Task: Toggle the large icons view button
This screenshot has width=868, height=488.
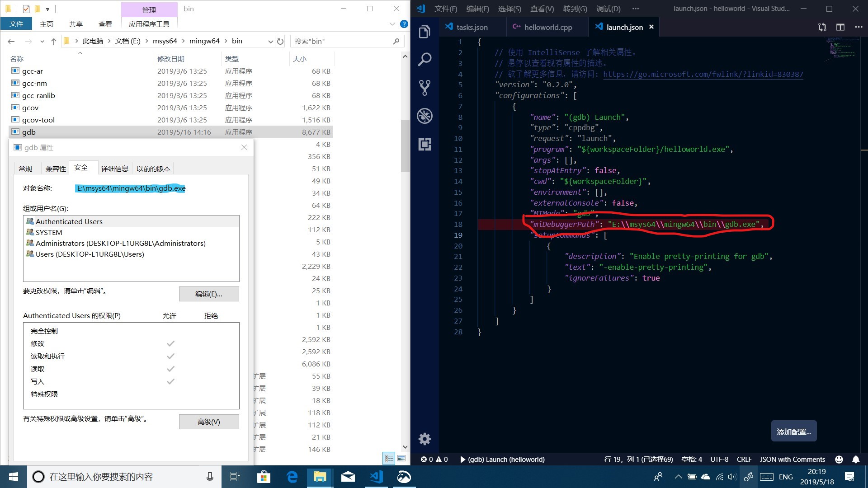Action: click(401, 458)
